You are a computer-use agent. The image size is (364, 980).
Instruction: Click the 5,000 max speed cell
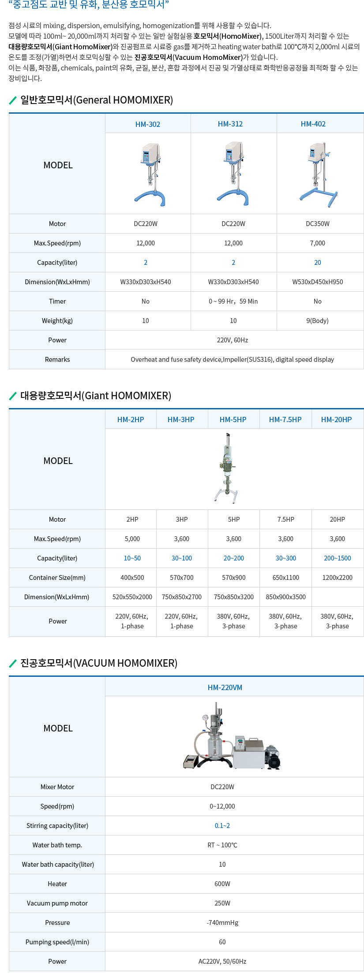pos(132,539)
